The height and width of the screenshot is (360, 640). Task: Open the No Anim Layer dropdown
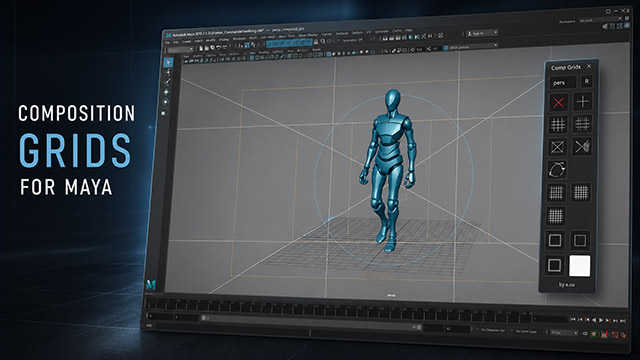coord(527,331)
